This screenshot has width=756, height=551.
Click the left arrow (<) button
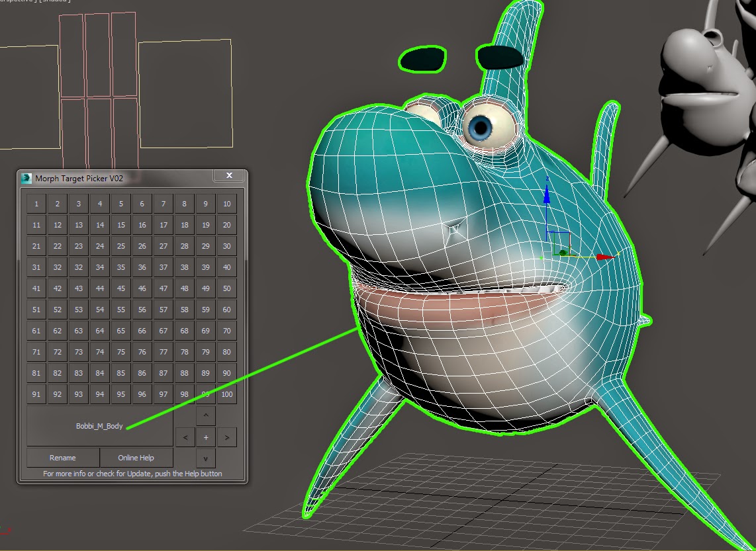click(185, 438)
